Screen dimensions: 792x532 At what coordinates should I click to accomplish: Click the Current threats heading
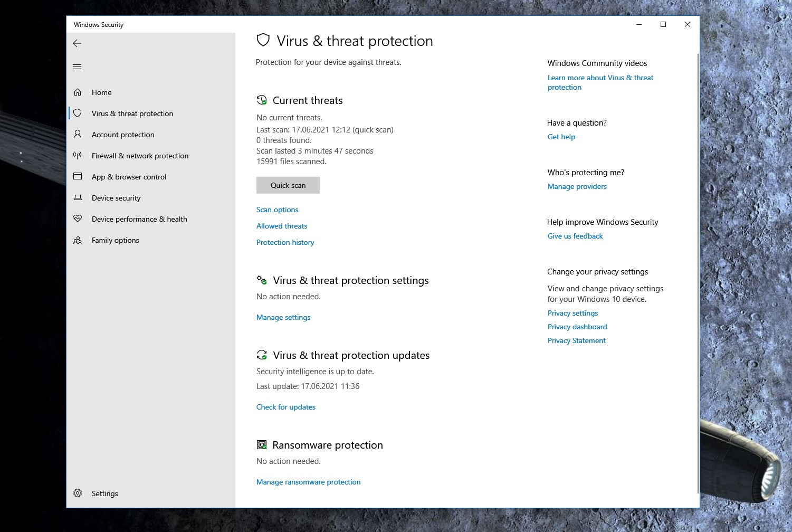[x=308, y=100]
